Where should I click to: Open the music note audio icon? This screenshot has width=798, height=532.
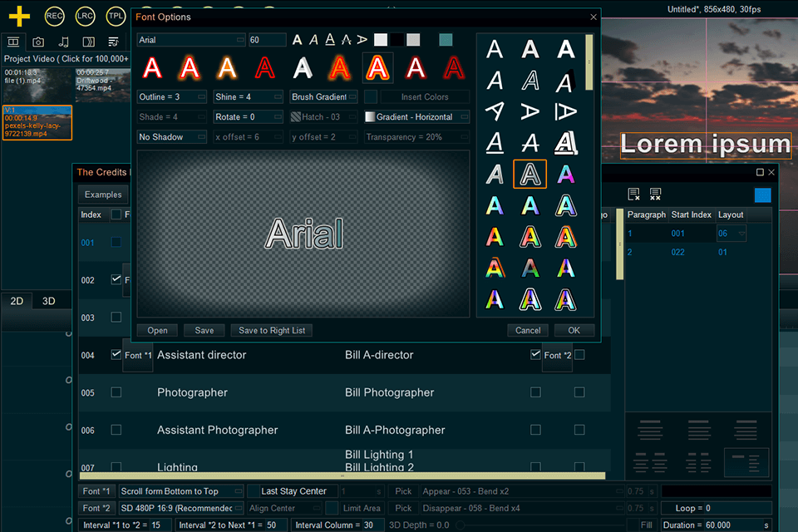(63, 42)
